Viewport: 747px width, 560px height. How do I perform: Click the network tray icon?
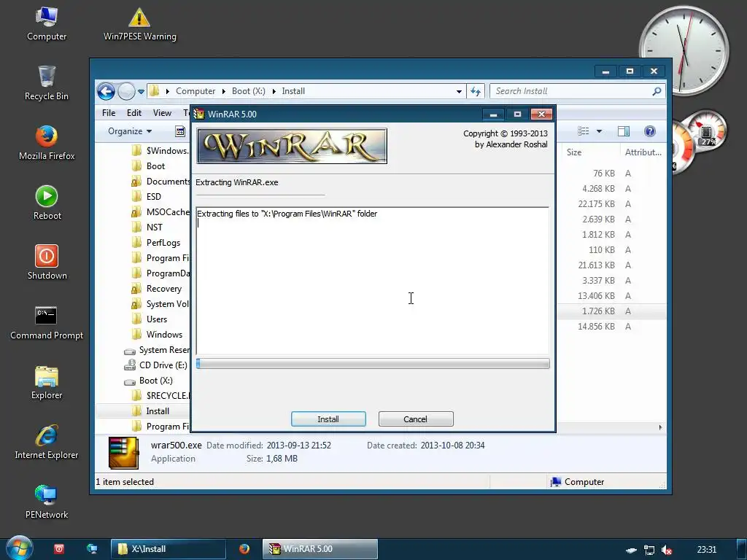click(649, 550)
